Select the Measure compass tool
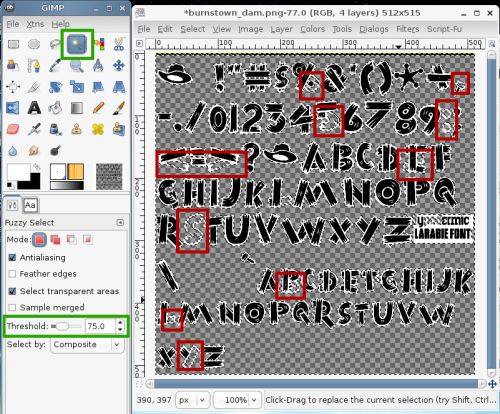 98,65
